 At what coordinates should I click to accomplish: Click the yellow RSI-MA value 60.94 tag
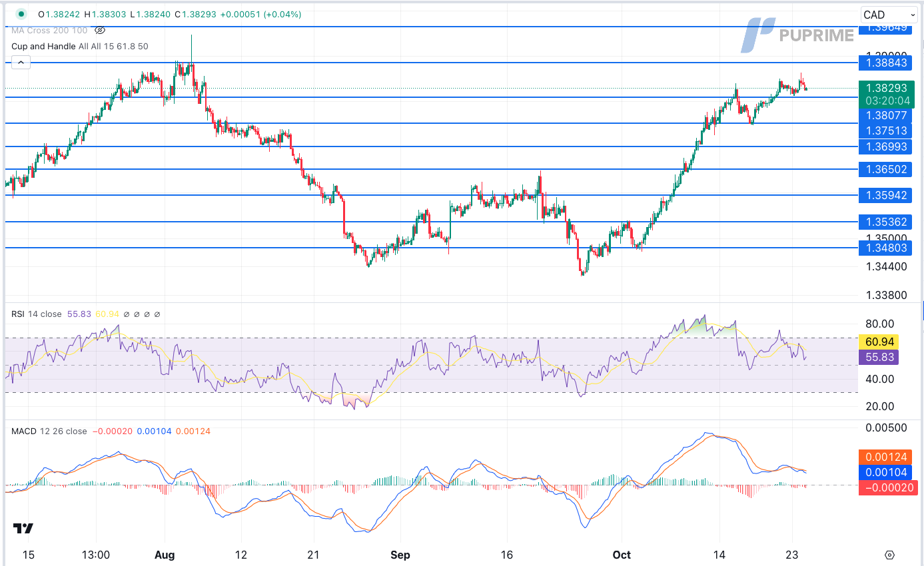click(879, 342)
